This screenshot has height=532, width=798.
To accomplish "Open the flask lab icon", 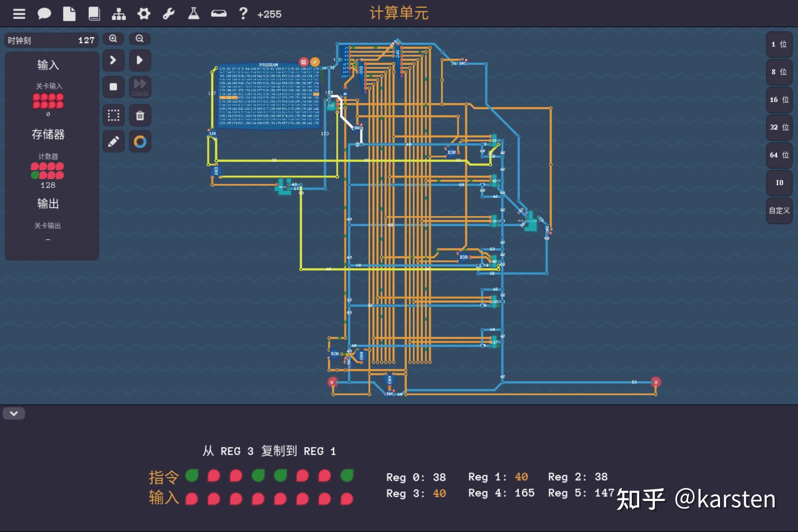I will (x=194, y=14).
